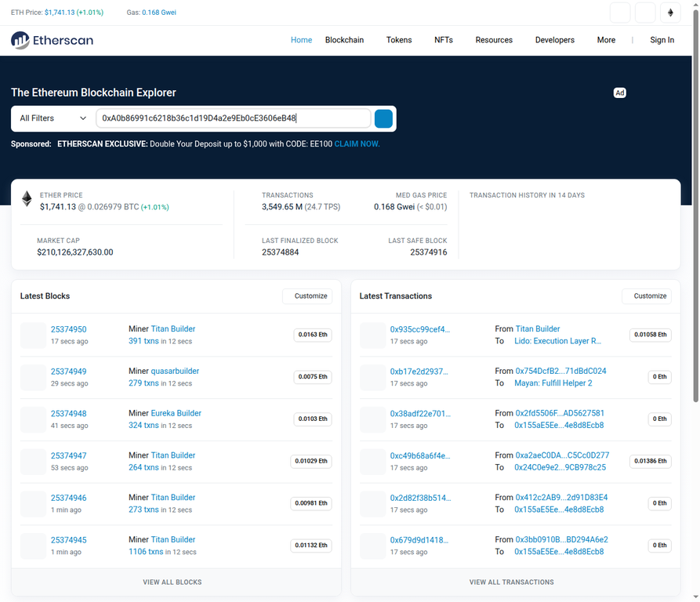Click sender address 0x754DcfB2...71dBdC024

pos(560,371)
